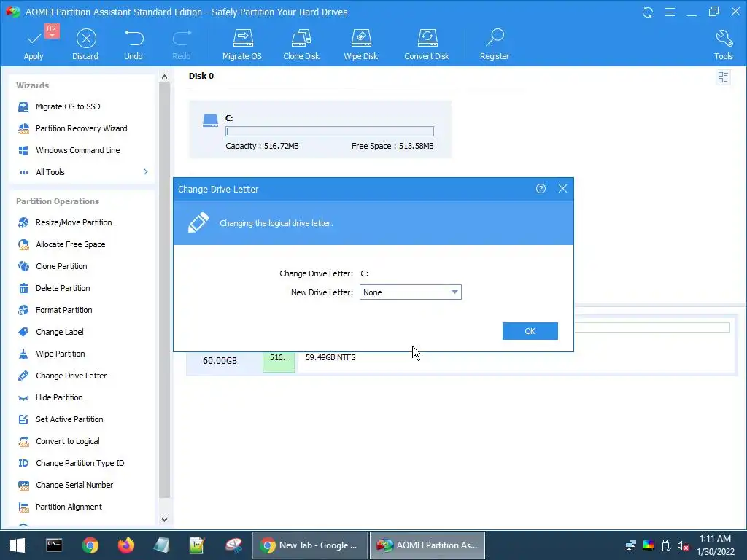Open Windows Start menu
Screen dimensions: 747x560
click(18, 545)
